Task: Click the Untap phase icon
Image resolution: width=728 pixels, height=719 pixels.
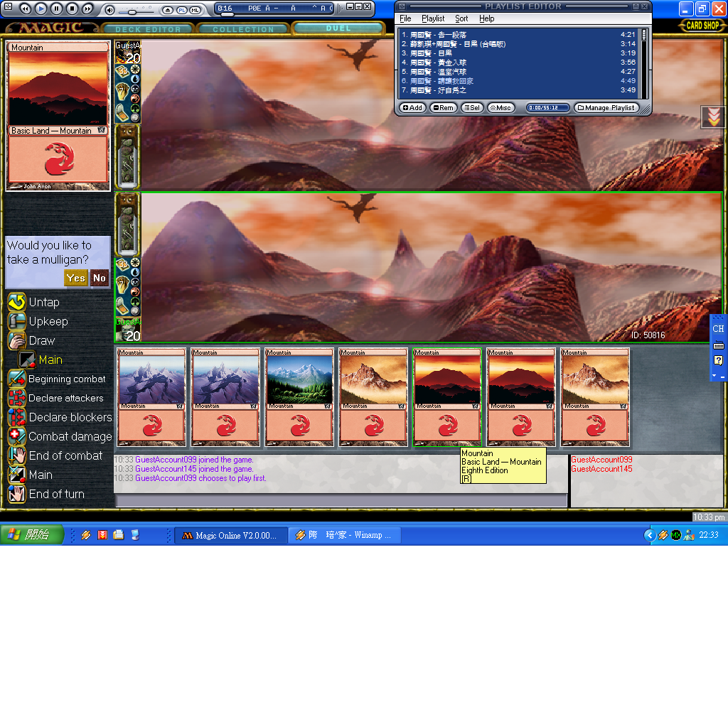Action: [17, 302]
